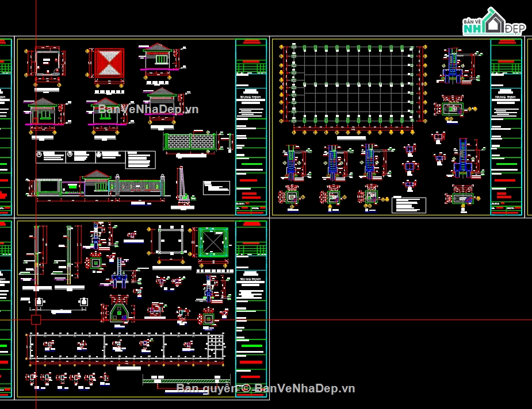Select the TRUNG THỊNH title block on grid sheet
Screen dimensions: 532x409
tap(506, 127)
